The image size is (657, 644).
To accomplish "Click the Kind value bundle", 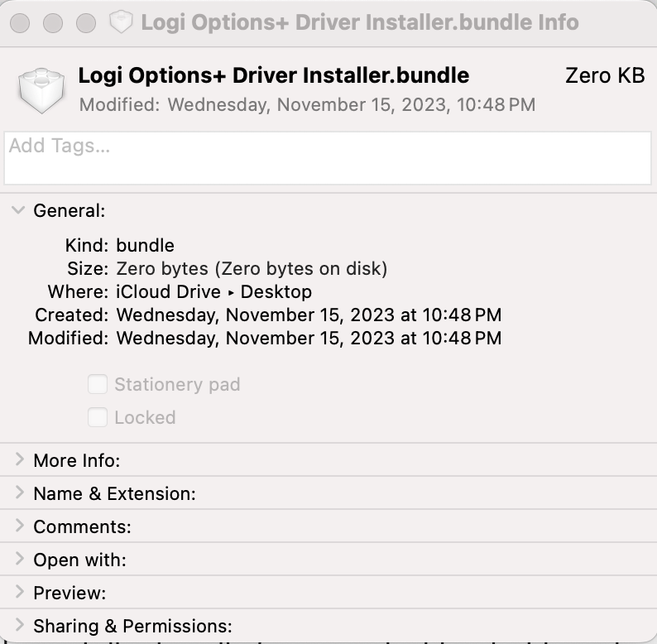I will pos(145,246).
